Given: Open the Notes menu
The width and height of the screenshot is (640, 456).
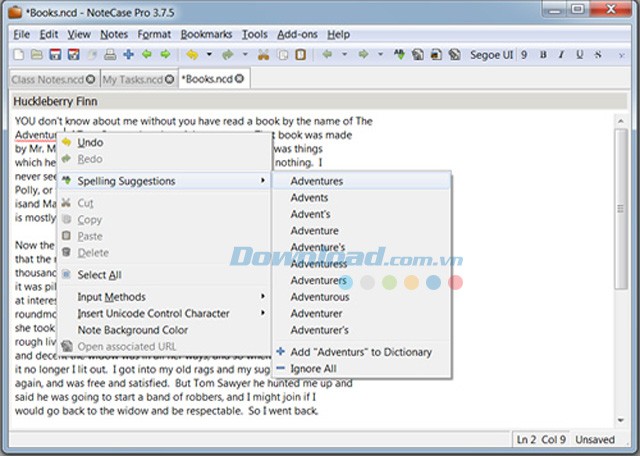Looking at the screenshot, I should click(x=114, y=35).
